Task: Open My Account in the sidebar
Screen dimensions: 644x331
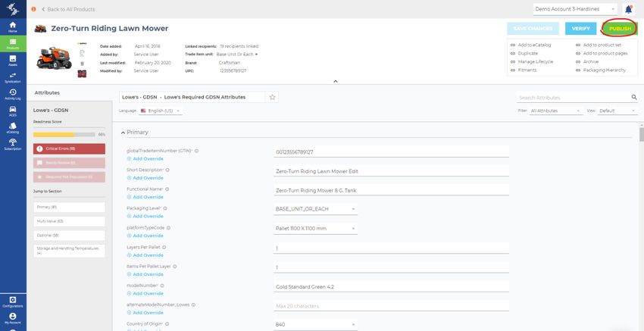Action: [13, 318]
